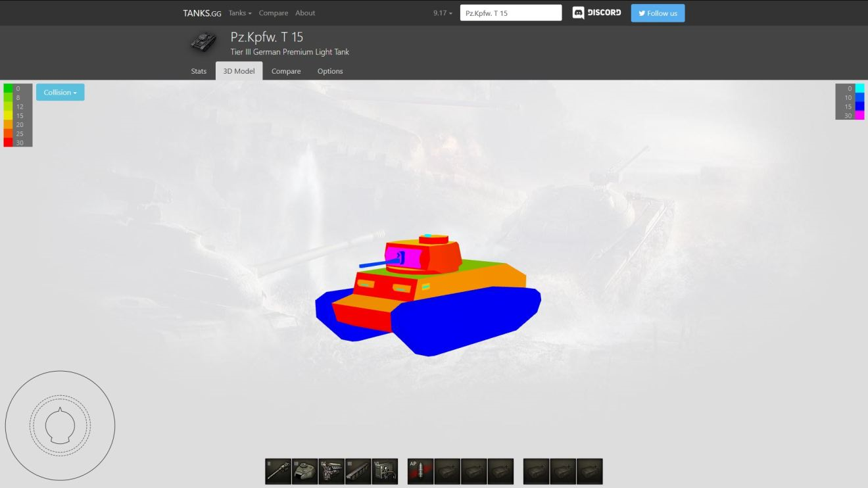This screenshot has width=868, height=488.
Task: Focus the tank search input field
Action: 510,13
